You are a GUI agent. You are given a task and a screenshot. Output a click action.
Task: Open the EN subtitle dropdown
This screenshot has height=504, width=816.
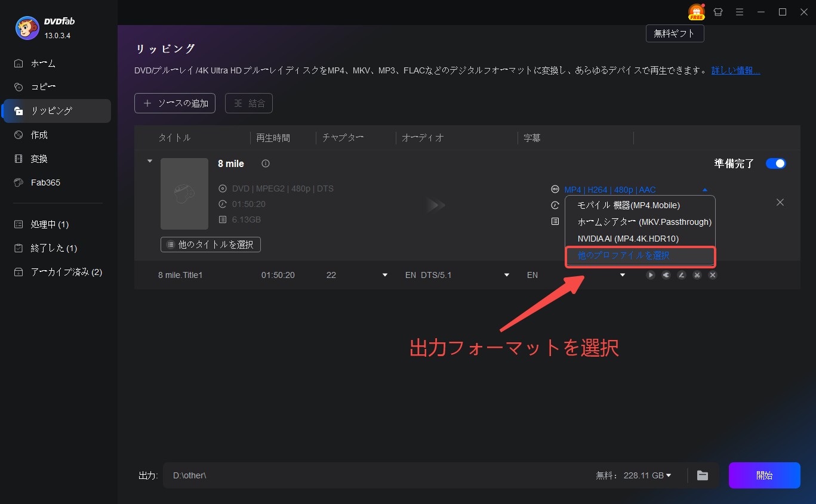623,275
